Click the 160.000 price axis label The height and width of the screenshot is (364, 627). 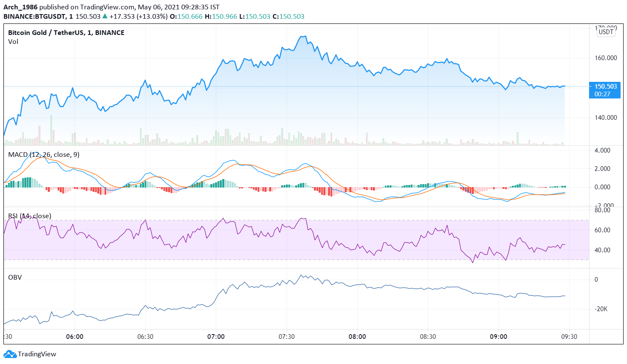[606, 58]
